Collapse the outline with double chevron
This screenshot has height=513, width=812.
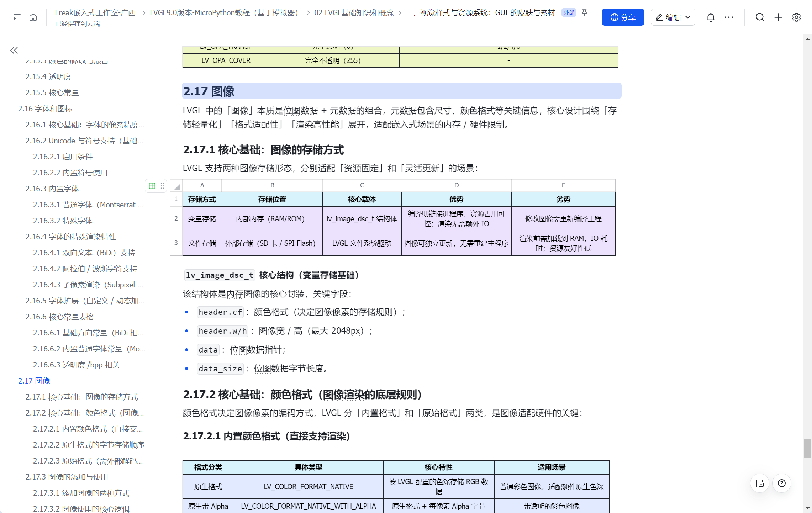point(14,50)
